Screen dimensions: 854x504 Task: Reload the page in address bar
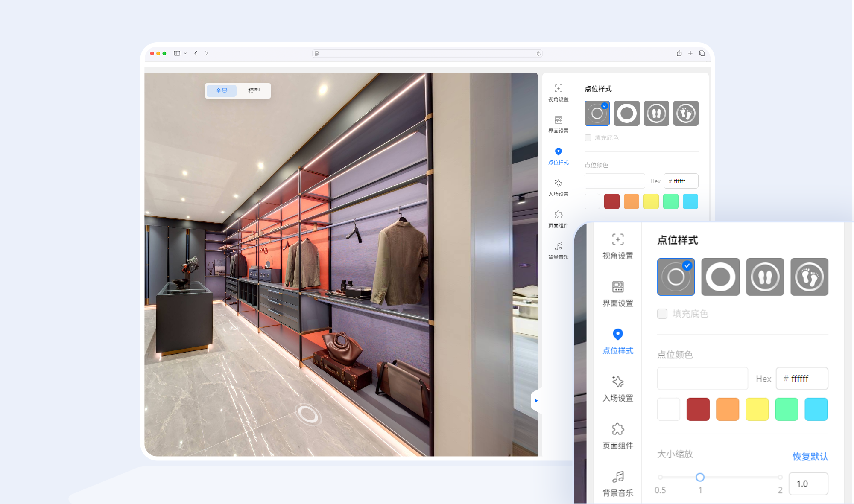pyautogui.click(x=538, y=53)
